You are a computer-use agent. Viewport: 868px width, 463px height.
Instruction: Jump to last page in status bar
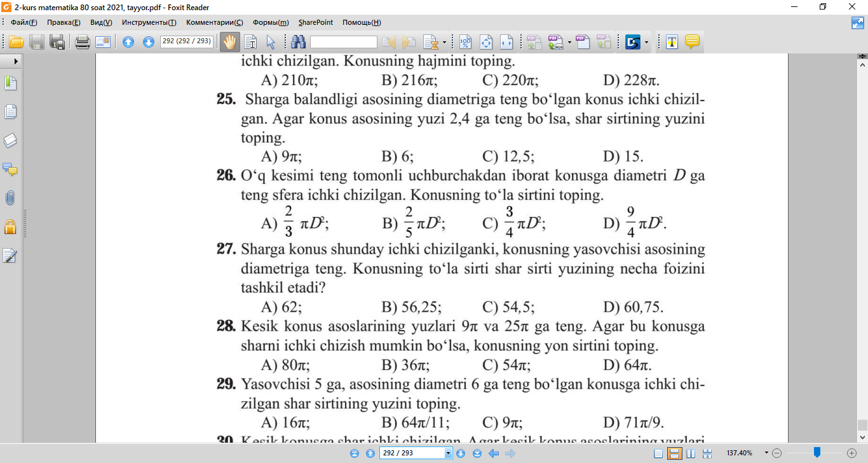click(477, 453)
